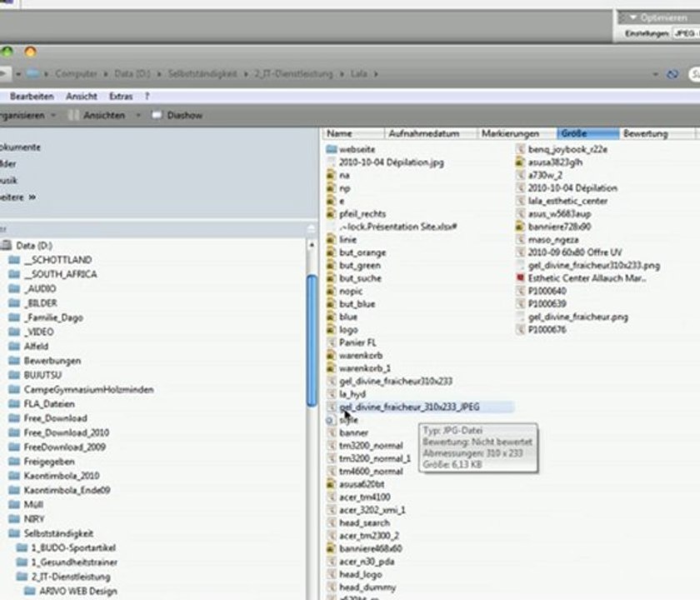This screenshot has width=700, height=600.
Task: Go to Selbstständigkeit in breadcrumb
Action: point(202,74)
